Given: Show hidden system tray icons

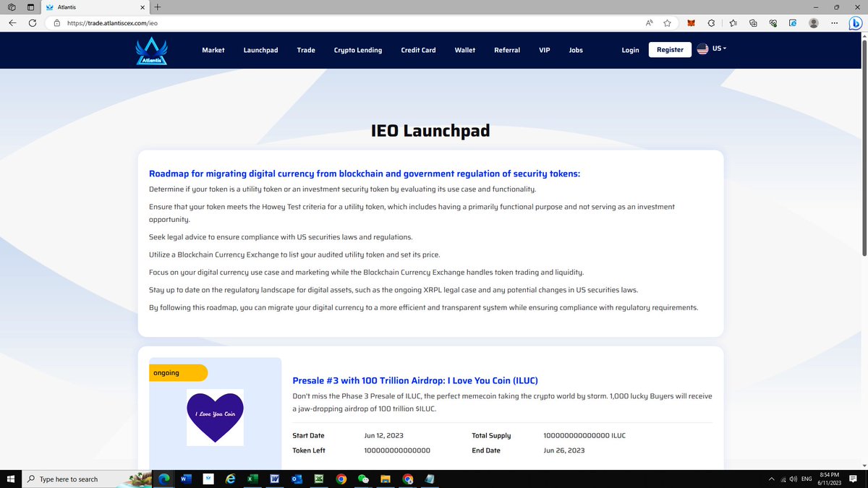Looking at the screenshot, I should (772, 479).
